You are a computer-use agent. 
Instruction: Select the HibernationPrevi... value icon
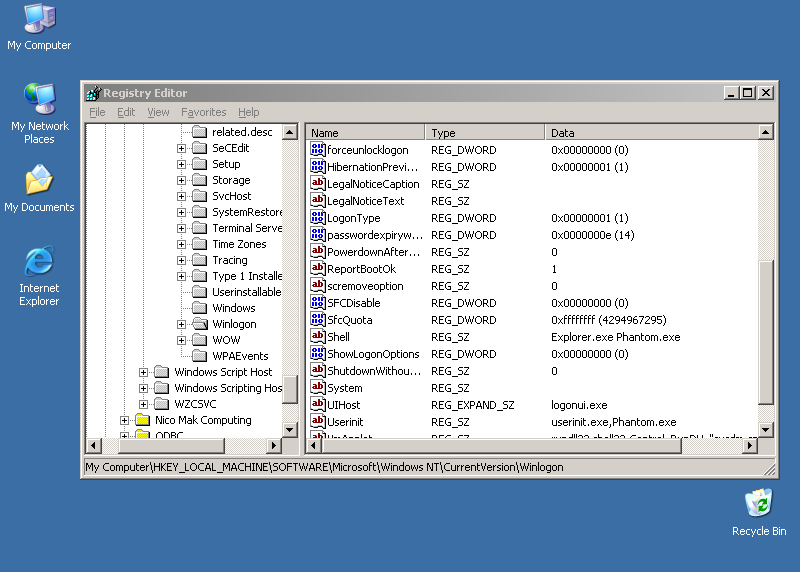click(317, 166)
